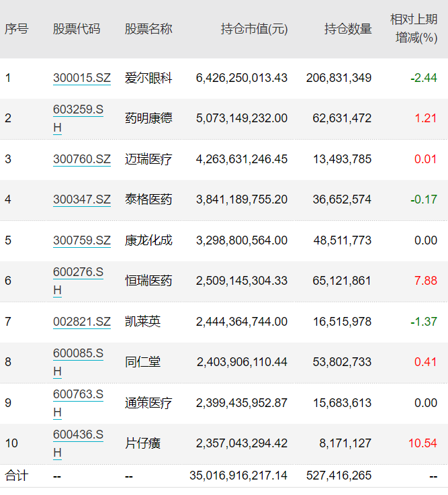448x495 pixels.
Task: Click holding quantity 65,121,861
Action: (x=343, y=281)
